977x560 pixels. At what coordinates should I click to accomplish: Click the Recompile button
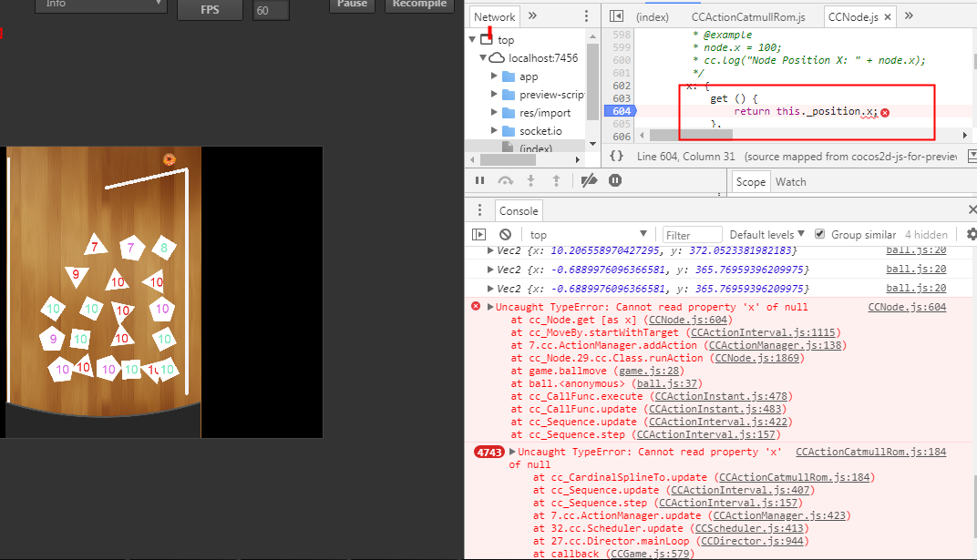[419, 5]
